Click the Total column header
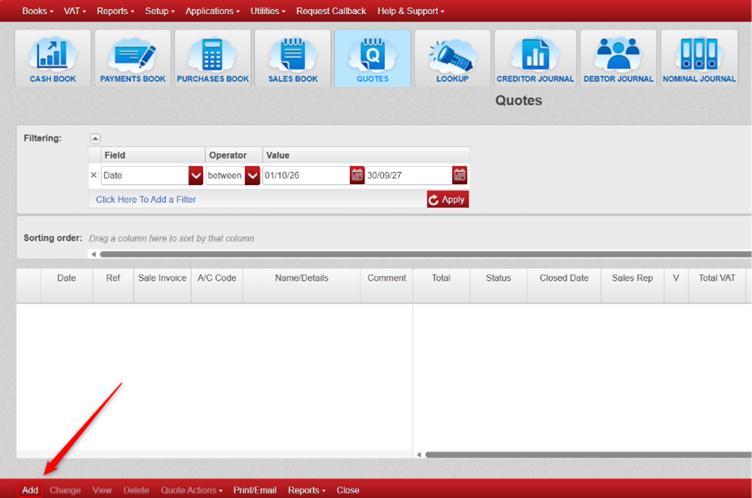The height and width of the screenshot is (498, 752). (441, 285)
